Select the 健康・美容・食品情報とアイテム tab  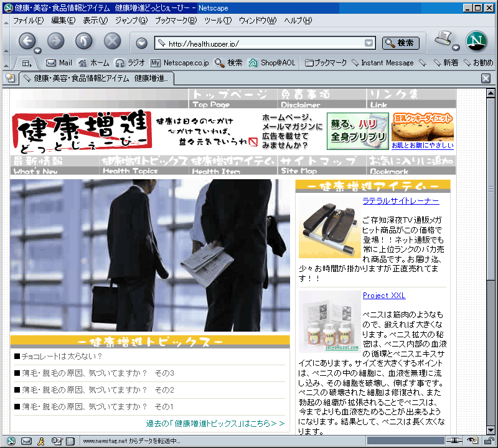click(97, 78)
